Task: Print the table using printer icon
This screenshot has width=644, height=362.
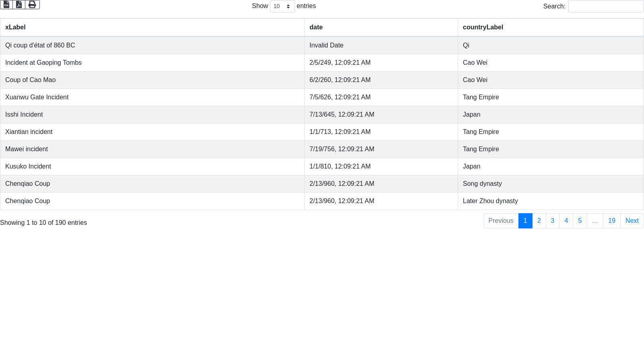Action: [32, 4]
